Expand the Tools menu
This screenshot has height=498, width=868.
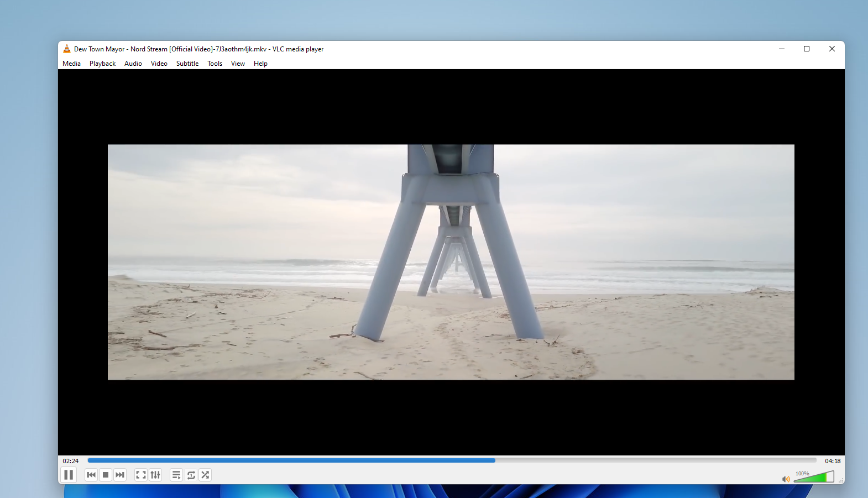click(215, 64)
